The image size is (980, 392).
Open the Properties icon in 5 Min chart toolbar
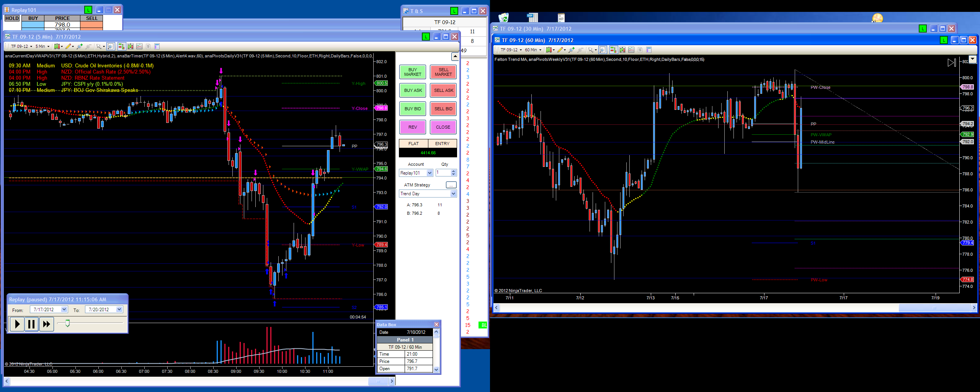(157, 46)
